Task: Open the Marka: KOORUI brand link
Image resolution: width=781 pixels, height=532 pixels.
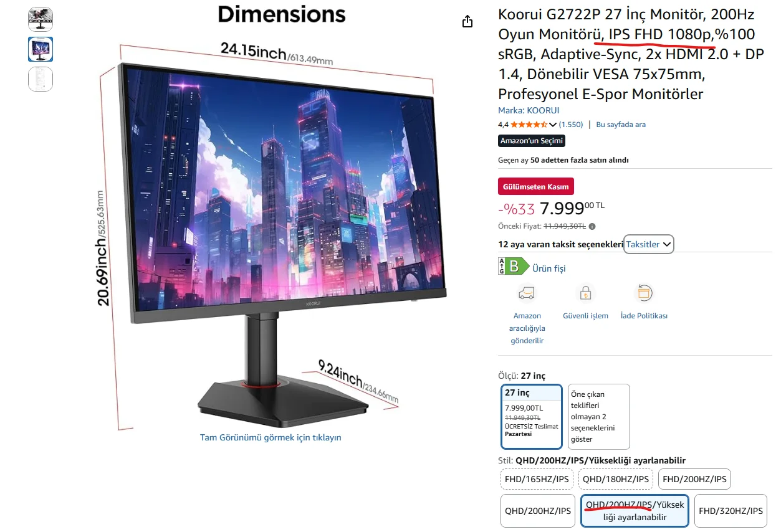Action: click(x=529, y=110)
